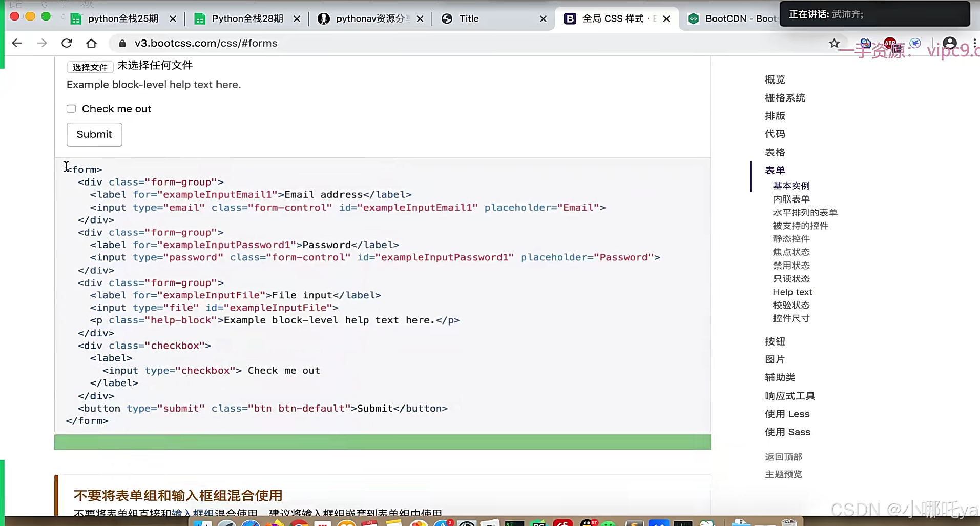Image resolution: width=980 pixels, height=526 pixels.
Task: Jump to 内联表单 subsection
Action: pos(791,199)
